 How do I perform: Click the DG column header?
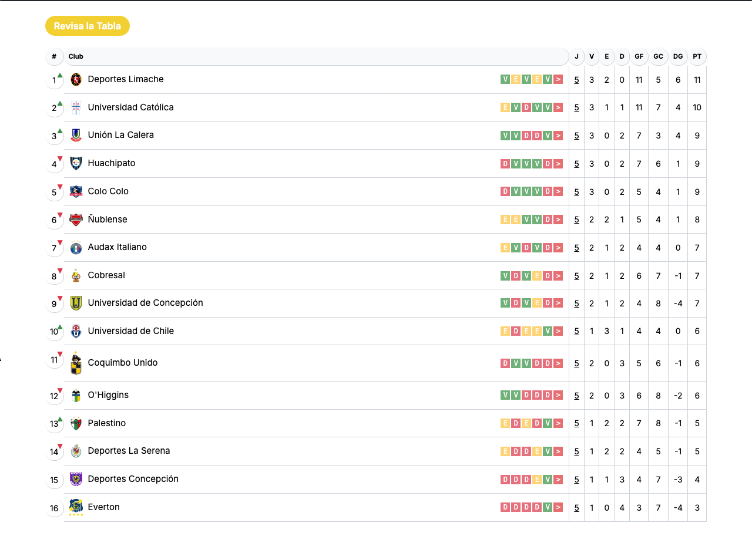pos(678,56)
